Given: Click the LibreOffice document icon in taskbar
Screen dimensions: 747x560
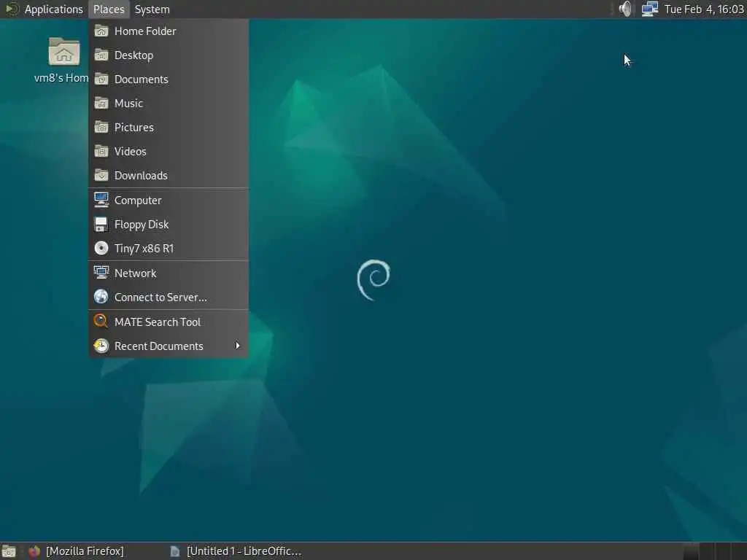Looking at the screenshot, I should click(175, 551).
